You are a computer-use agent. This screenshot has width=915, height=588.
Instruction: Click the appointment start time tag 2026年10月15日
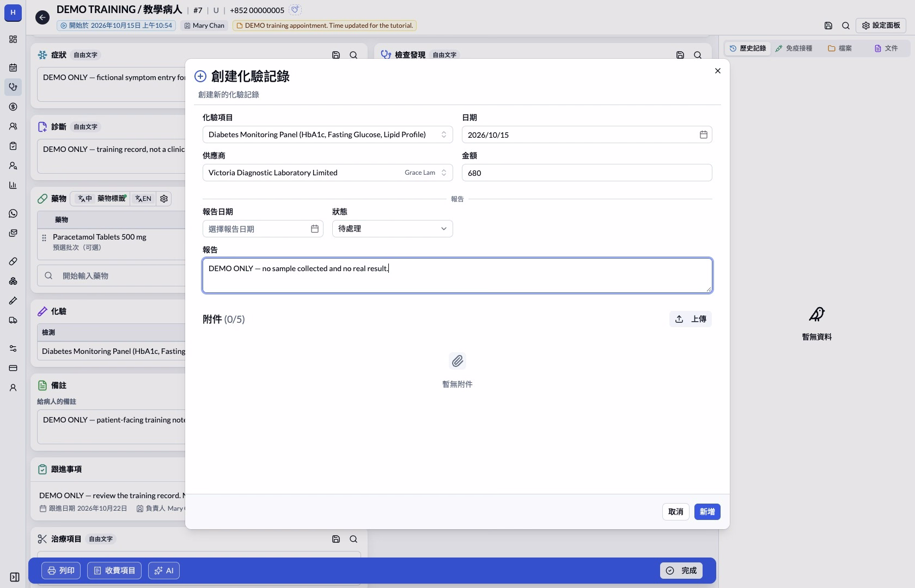pos(116,26)
